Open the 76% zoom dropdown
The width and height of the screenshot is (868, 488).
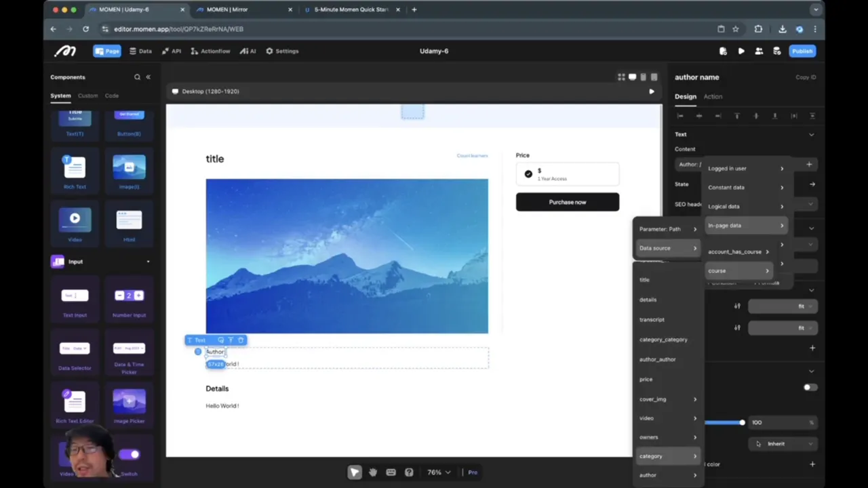click(x=438, y=472)
